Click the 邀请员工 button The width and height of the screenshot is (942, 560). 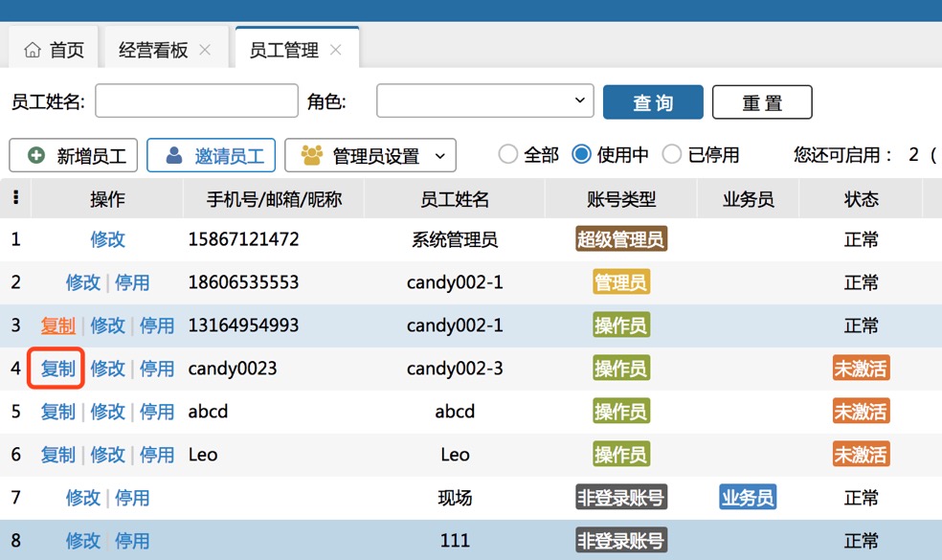coord(211,156)
